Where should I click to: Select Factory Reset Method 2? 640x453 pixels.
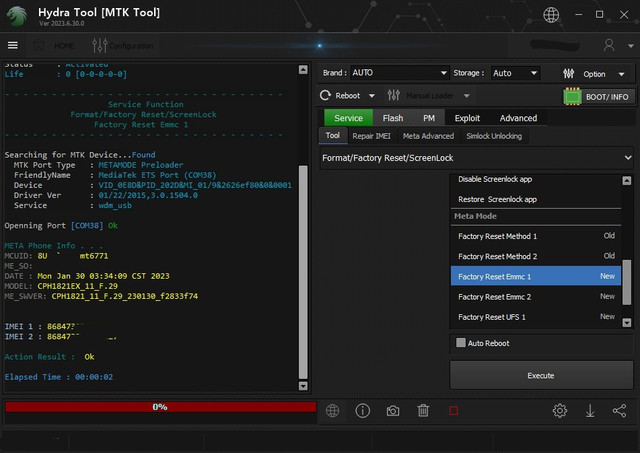click(536, 256)
